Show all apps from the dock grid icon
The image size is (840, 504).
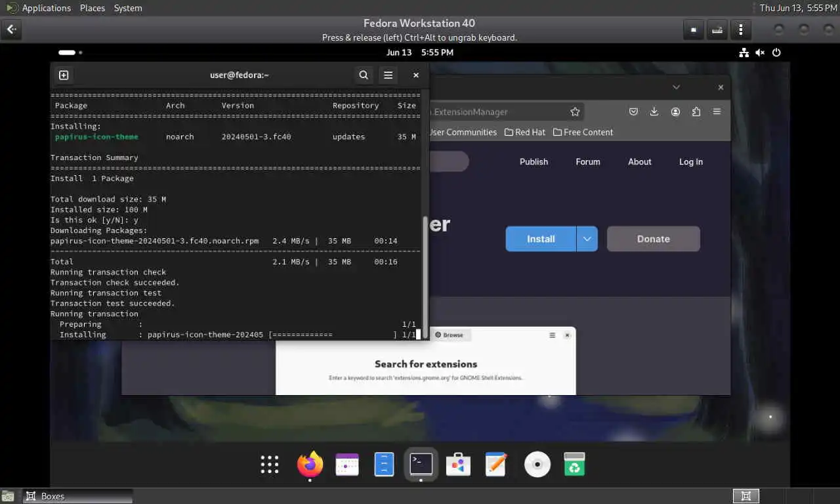coord(270,464)
